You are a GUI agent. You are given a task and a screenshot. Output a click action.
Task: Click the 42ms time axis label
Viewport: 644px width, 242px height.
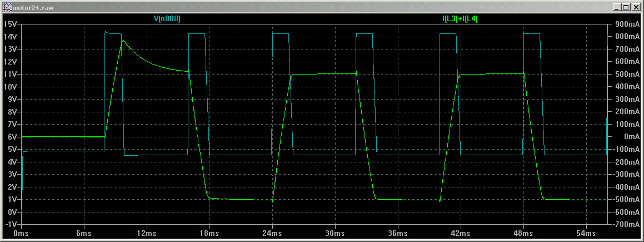pos(461,233)
